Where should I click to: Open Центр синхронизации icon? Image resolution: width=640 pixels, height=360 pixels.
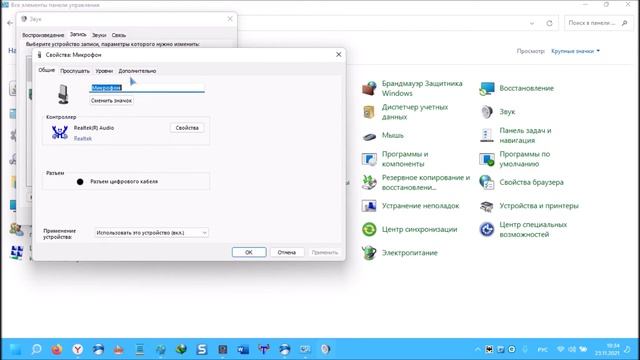point(369,229)
